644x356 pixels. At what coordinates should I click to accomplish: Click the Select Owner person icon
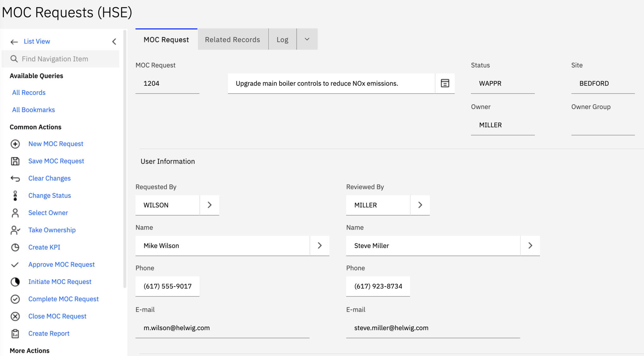click(15, 213)
